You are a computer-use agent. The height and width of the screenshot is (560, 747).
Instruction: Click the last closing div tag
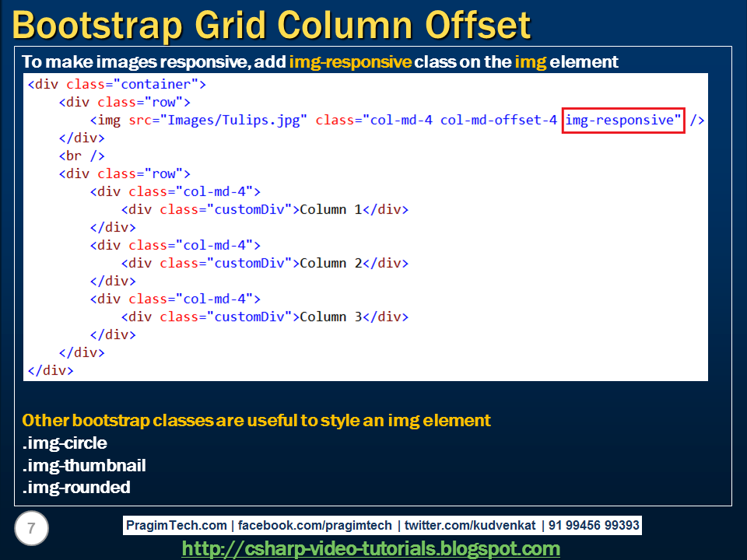coord(51,370)
